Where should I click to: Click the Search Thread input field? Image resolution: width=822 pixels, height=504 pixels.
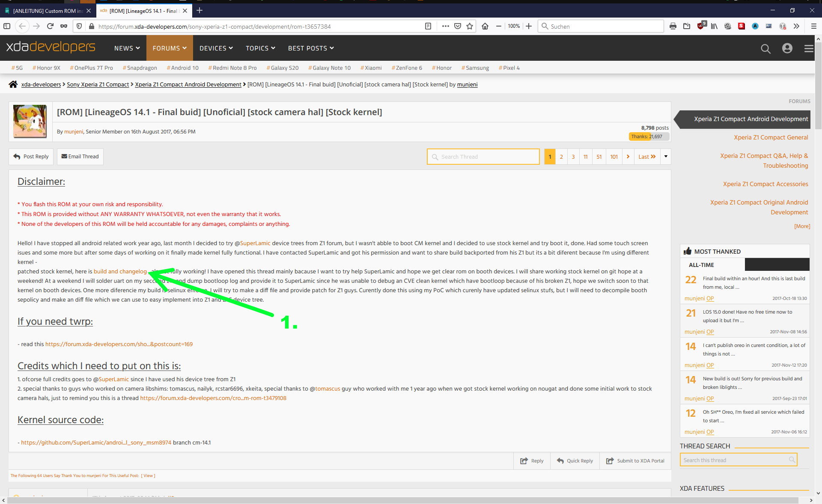tap(483, 157)
